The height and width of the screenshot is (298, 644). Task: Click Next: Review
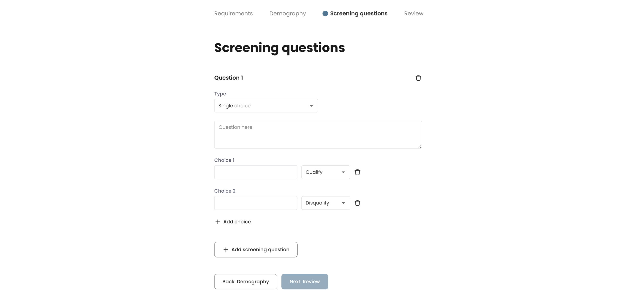click(x=305, y=282)
